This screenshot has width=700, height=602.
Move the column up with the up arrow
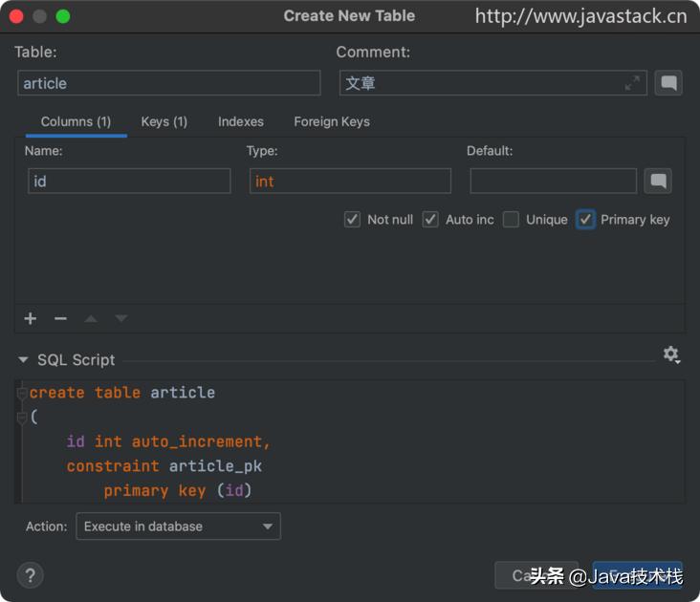click(91, 318)
